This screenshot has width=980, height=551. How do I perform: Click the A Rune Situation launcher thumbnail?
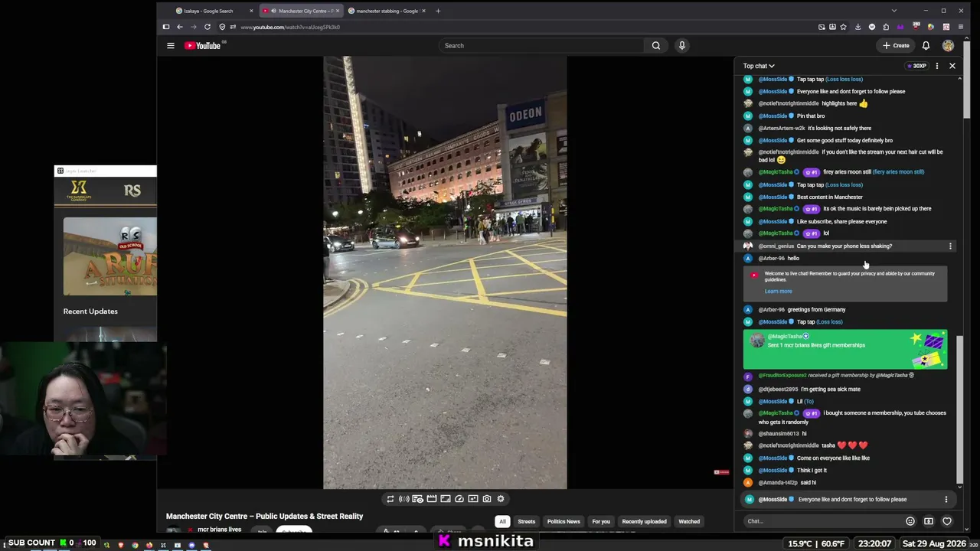[110, 257]
